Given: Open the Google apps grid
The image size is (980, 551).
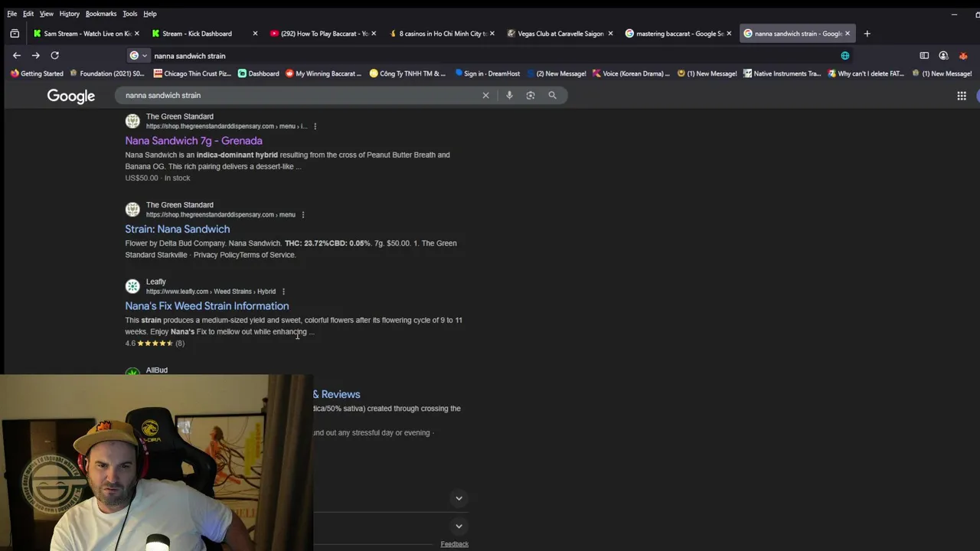Looking at the screenshot, I should [x=962, y=96].
